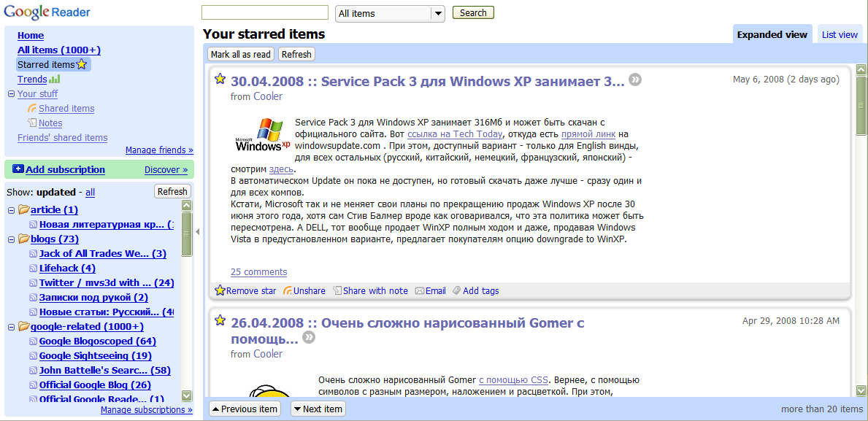Open the All items search scope dropdown

tap(391, 13)
